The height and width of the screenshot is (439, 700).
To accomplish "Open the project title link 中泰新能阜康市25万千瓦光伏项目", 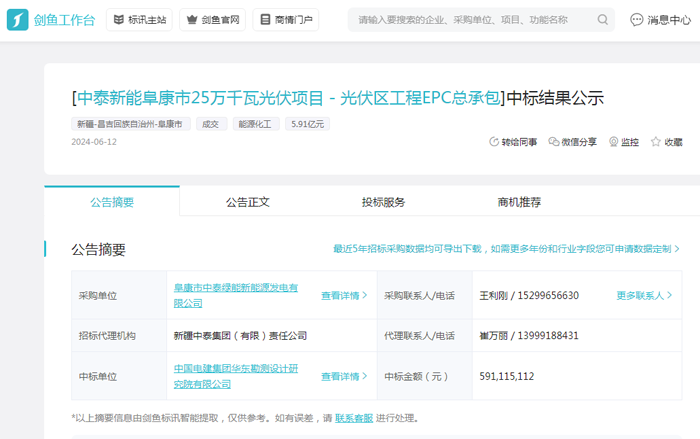I will [x=289, y=98].
